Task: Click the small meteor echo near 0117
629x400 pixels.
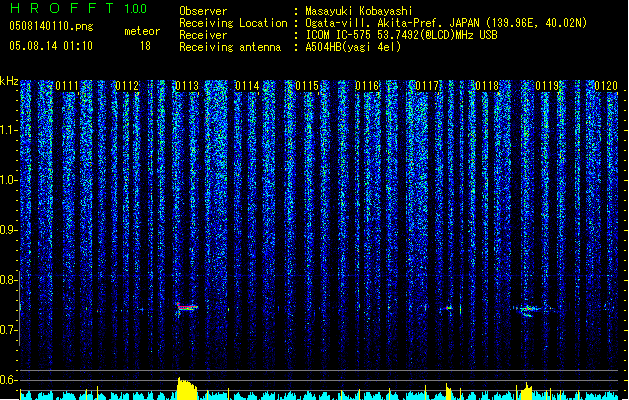Action: pyautogui.click(x=448, y=308)
